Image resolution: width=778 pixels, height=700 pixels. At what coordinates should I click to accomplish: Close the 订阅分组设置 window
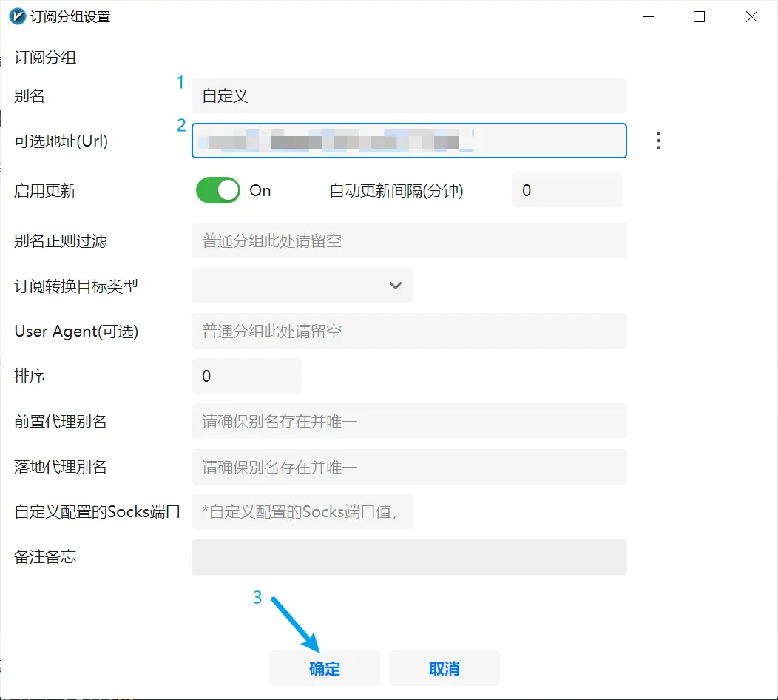click(x=751, y=17)
